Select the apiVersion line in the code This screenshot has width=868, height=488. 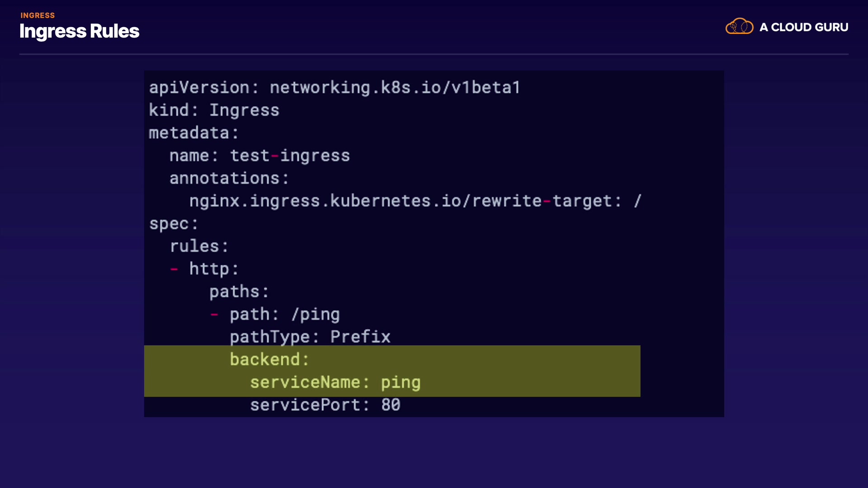click(335, 88)
